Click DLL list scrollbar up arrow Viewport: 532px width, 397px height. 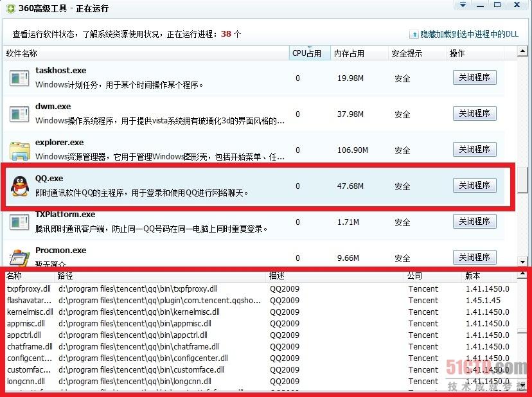[x=522, y=276]
